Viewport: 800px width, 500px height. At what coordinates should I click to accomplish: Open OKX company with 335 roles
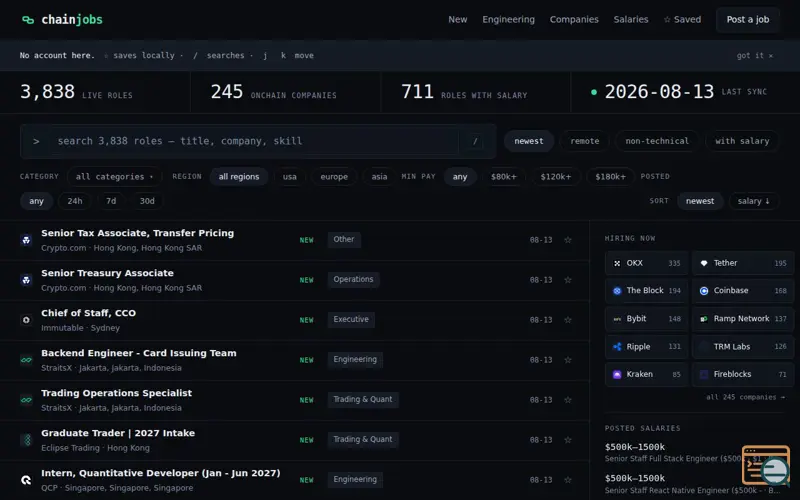click(646, 263)
